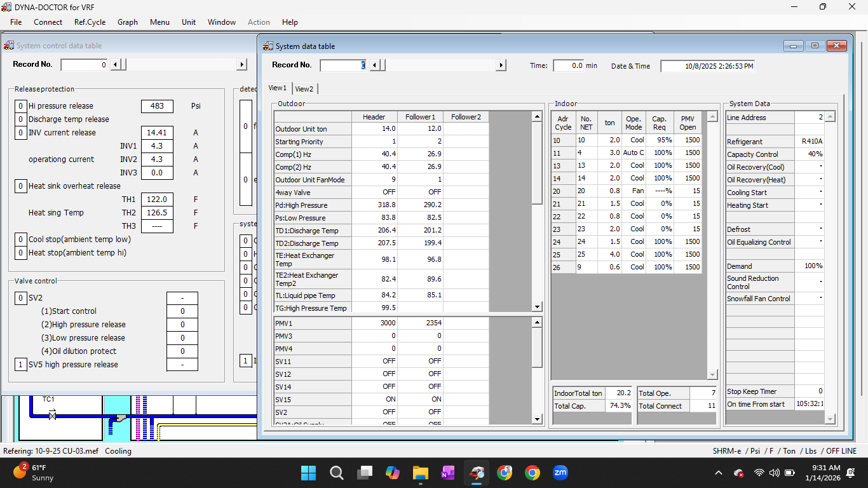Click the volume icon in the system tray
868x488 pixels.
774,473
